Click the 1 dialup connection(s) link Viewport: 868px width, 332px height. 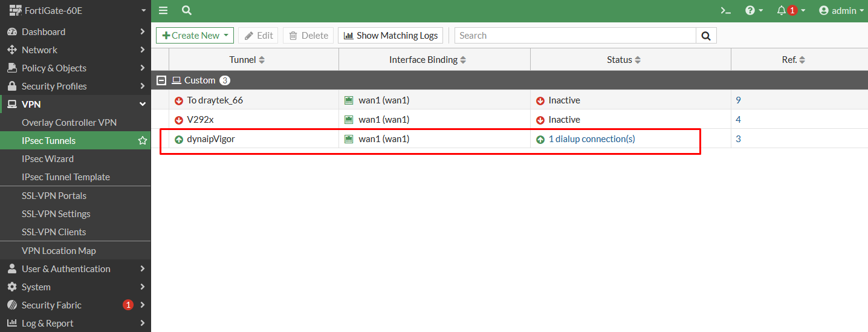tap(591, 139)
